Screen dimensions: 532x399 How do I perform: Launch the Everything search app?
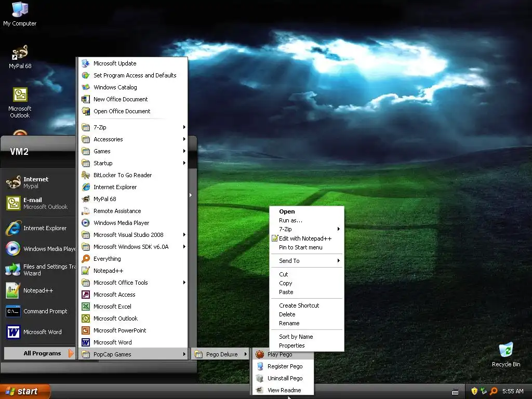(x=133, y=259)
